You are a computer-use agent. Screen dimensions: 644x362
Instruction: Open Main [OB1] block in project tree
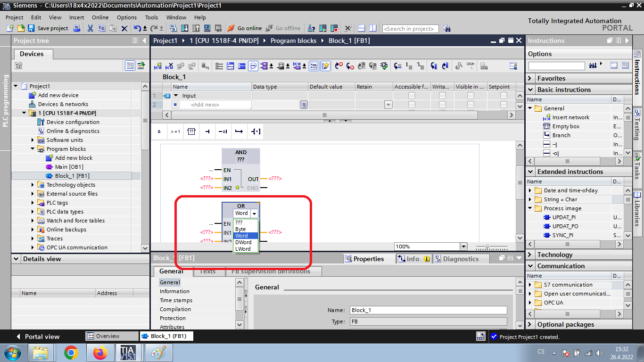(x=69, y=167)
